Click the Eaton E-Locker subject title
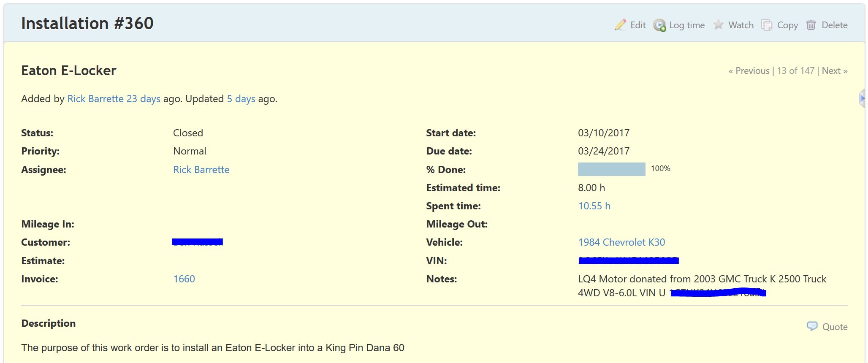 click(69, 70)
